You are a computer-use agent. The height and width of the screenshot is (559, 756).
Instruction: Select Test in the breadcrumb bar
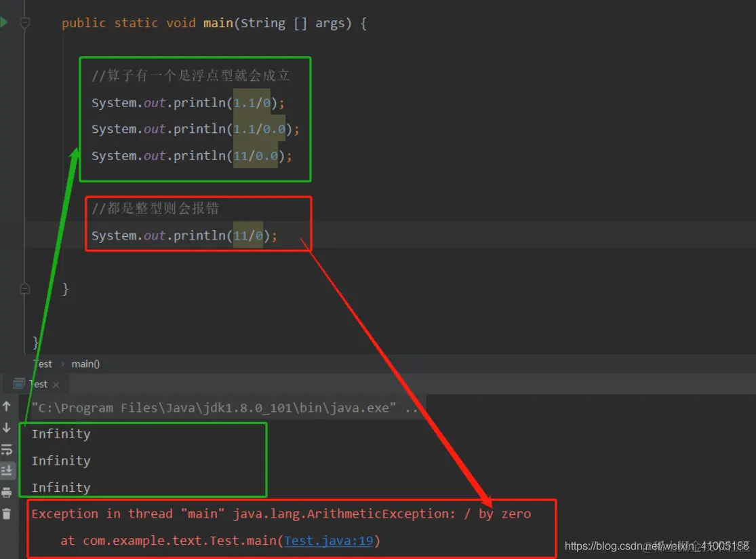tap(43, 364)
